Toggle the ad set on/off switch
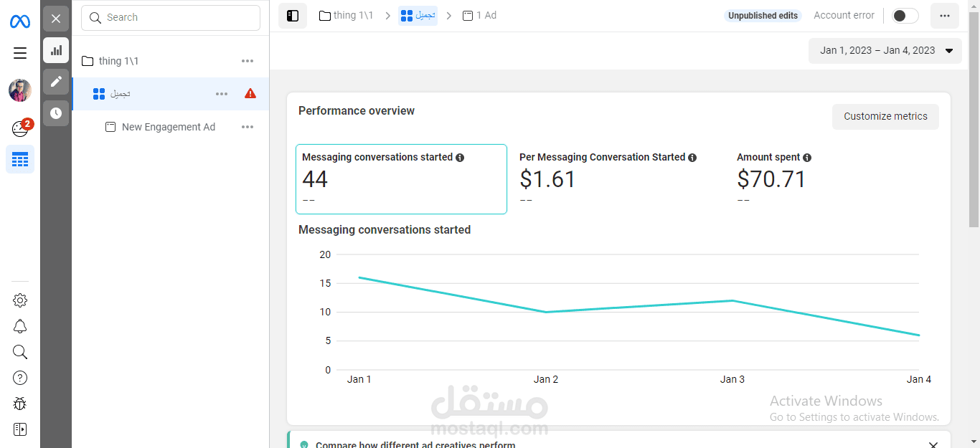The image size is (980, 448). coord(905,16)
